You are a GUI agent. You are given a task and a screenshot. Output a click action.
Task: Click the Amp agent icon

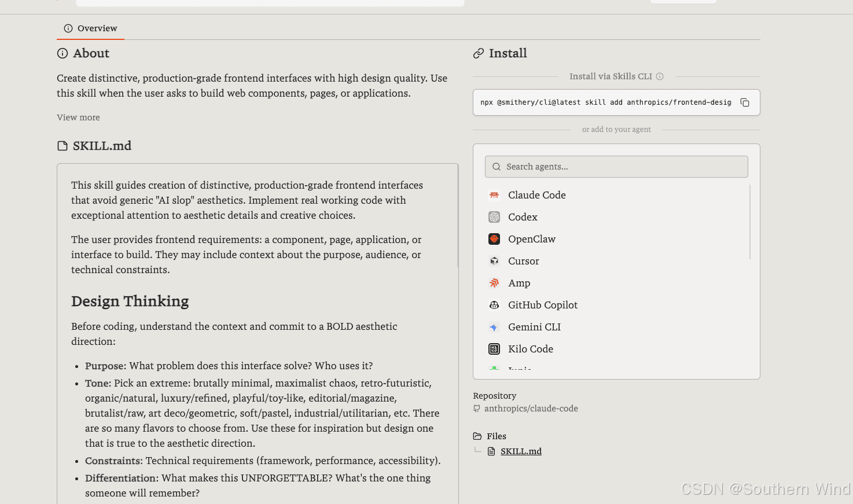[494, 283]
